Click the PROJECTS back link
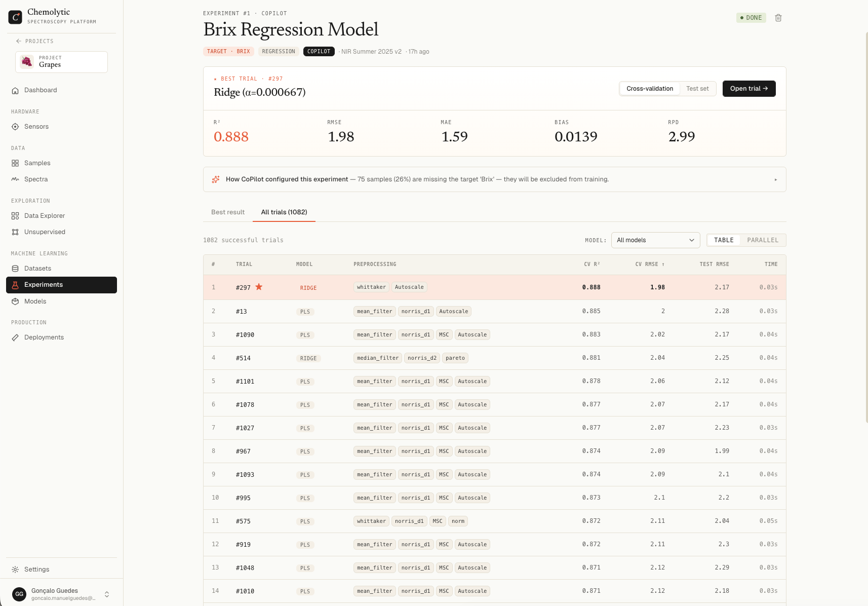Image resolution: width=868 pixels, height=606 pixels. tap(34, 41)
